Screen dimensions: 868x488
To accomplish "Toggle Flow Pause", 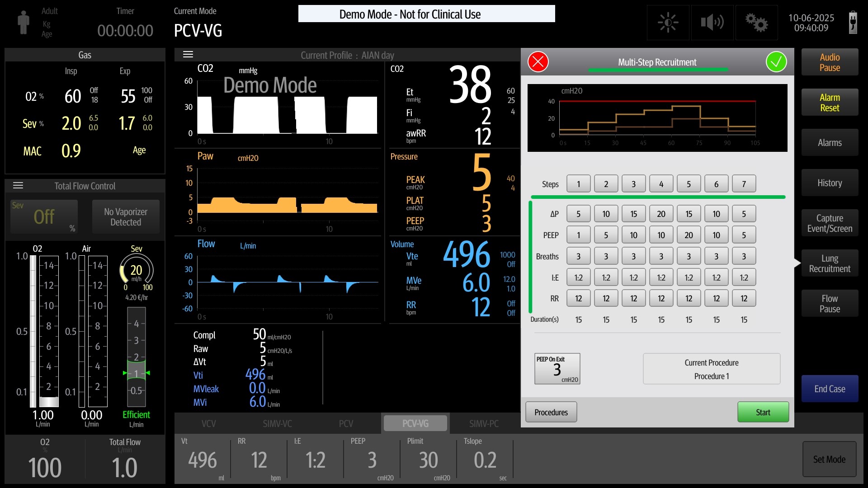I will coord(830,304).
